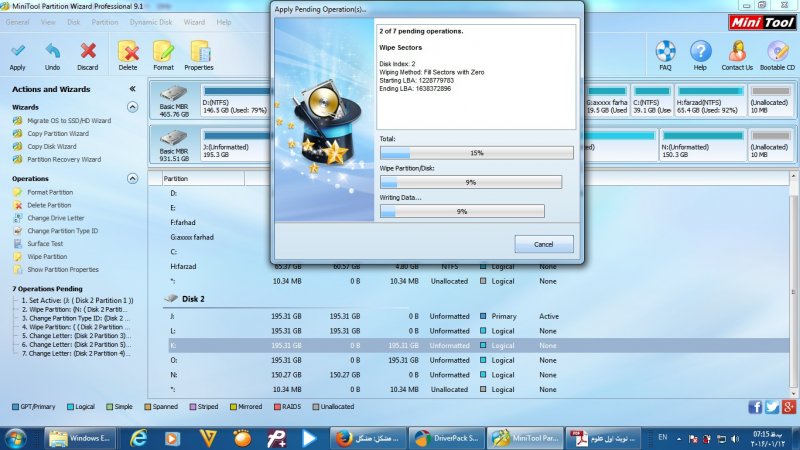This screenshot has height=450, width=800.
Task: Switch to DriverPack taskbar window
Action: coord(446,438)
